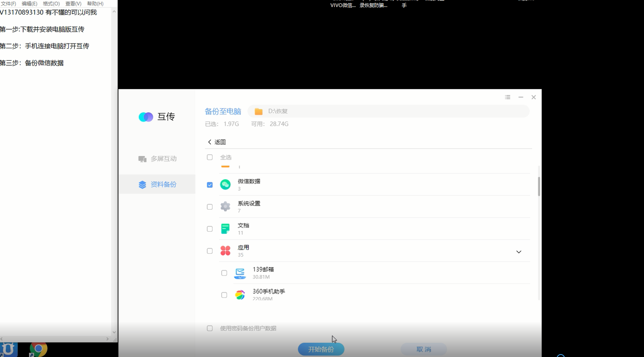Minimize the 互传 window
This screenshot has width=644, height=357.
click(x=520, y=97)
